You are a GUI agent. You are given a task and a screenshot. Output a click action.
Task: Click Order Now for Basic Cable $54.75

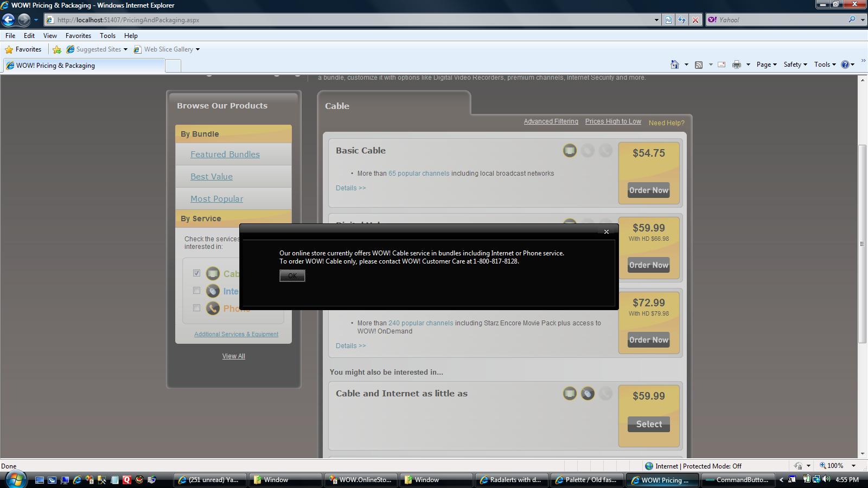click(649, 190)
